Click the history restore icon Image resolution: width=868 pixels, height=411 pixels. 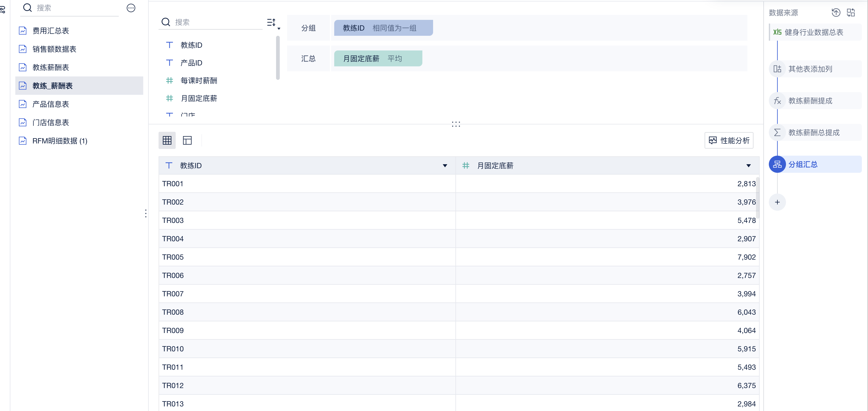(836, 13)
